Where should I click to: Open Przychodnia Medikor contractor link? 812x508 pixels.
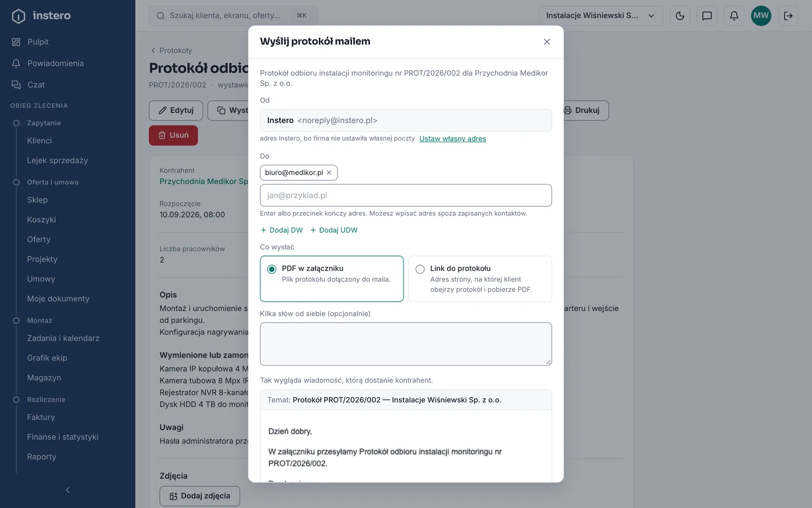(x=204, y=181)
